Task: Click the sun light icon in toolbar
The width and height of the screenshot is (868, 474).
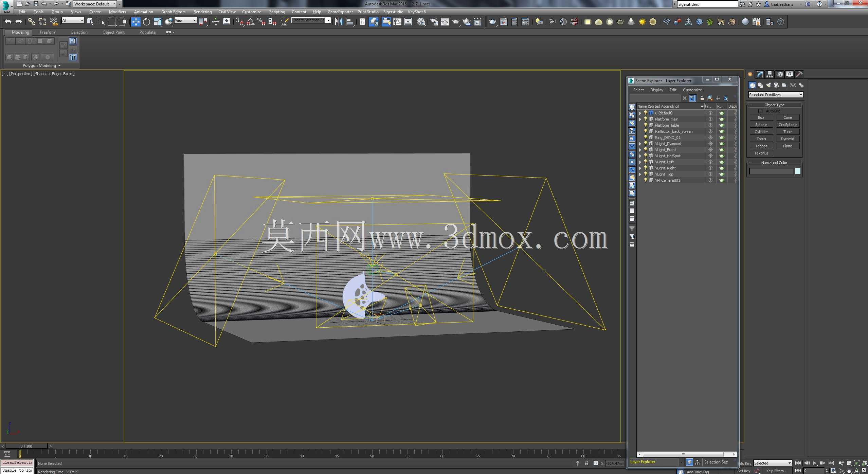Action: pyautogui.click(x=642, y=22)
